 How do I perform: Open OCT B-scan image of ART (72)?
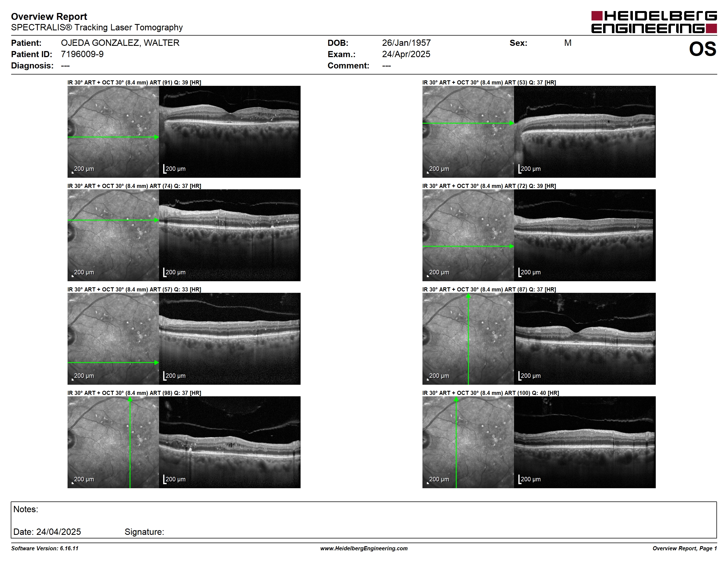585,235
